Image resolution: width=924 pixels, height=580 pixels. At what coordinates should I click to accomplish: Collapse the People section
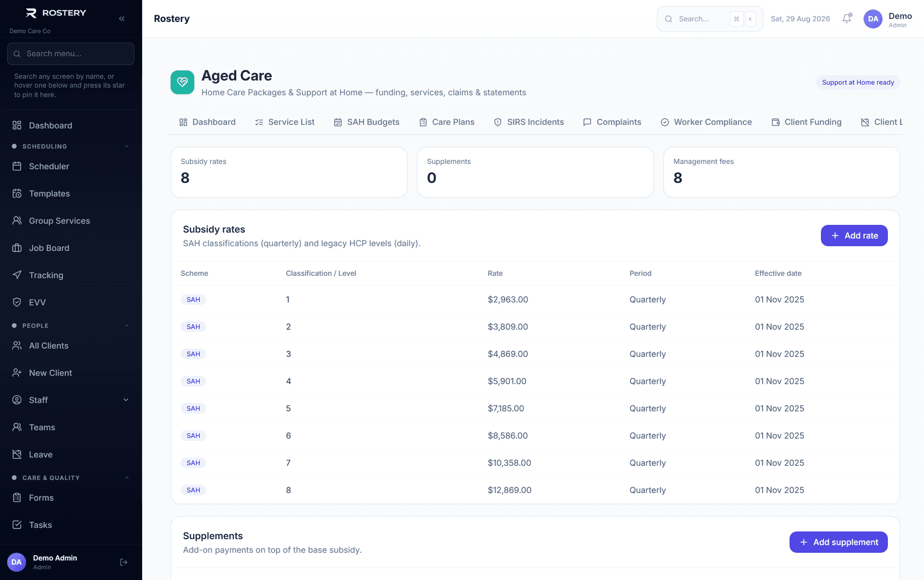click(x=127, y=326)
